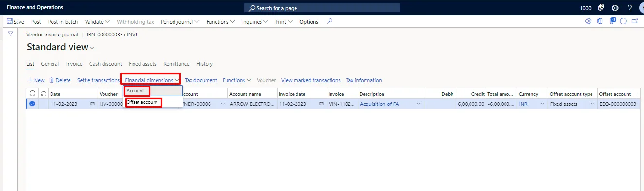Click Tax document button

[x=201, y=80]
